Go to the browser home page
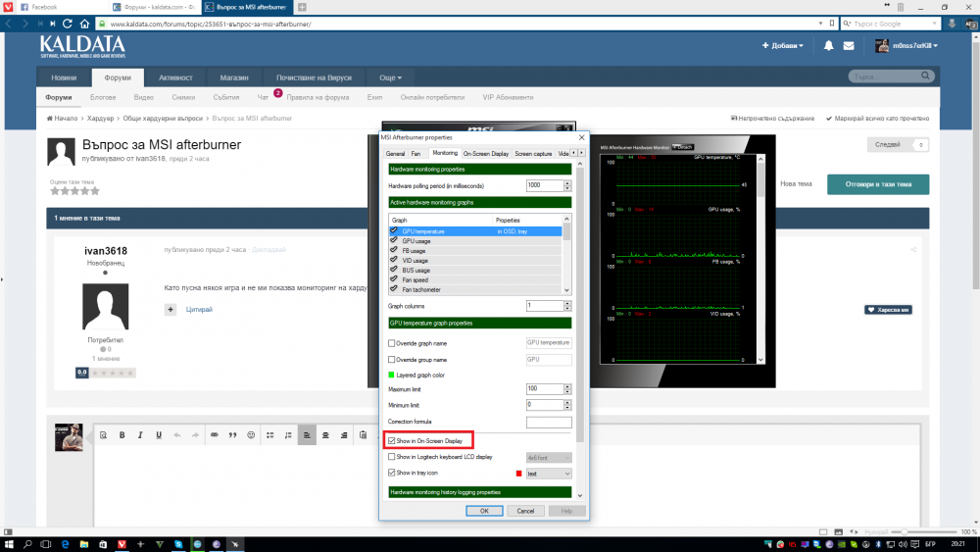This screenshot has width=980, height=552. [84, 24]
